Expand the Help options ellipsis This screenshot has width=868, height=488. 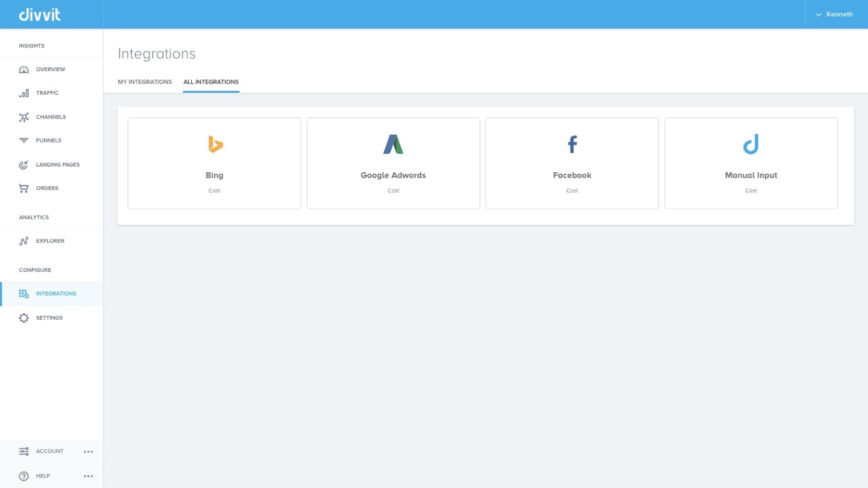88,476
